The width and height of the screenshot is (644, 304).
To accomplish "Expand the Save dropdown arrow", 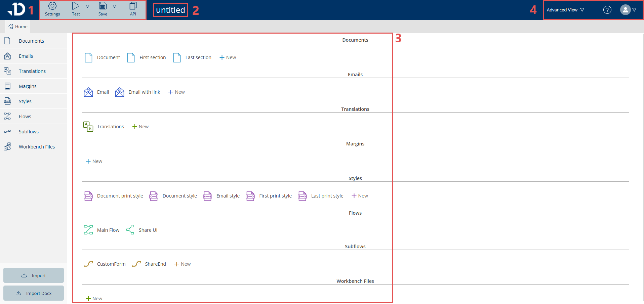I will pos(114,6).
